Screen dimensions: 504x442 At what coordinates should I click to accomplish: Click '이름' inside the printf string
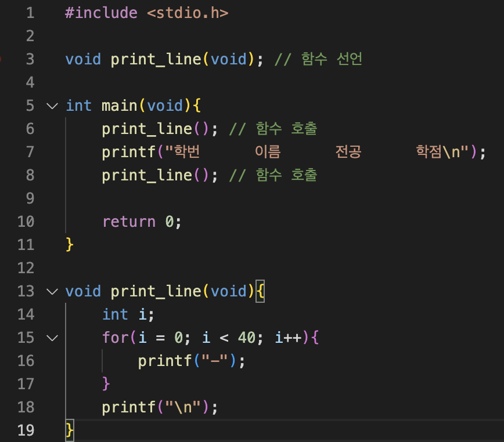point(268,151)
